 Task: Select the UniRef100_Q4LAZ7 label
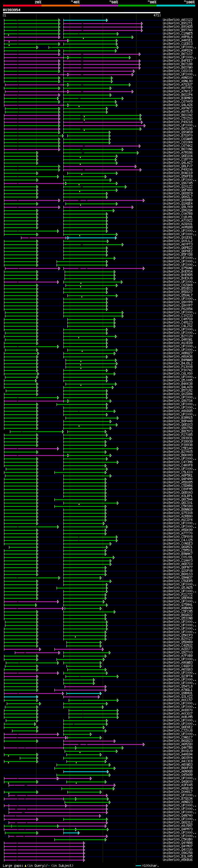tap(178, 163)
